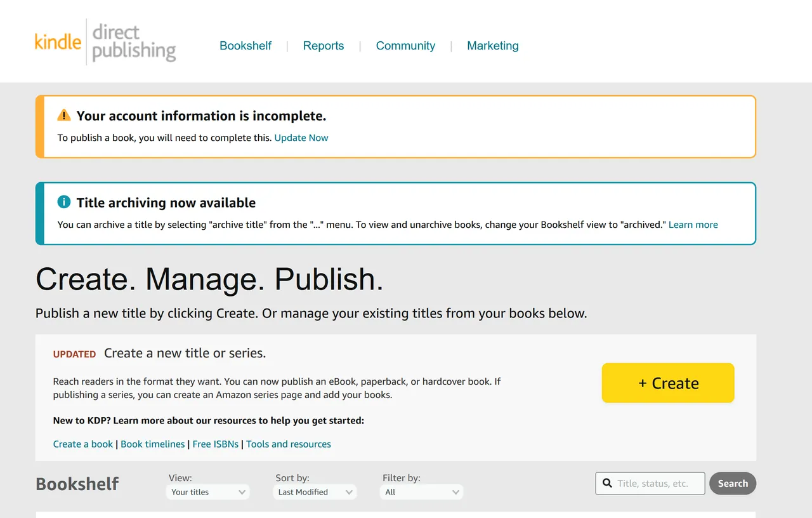Screen dimensions: 812x518
Task: Expand the View 'Your titles' dropdown
Action: [x=208, y=492]
